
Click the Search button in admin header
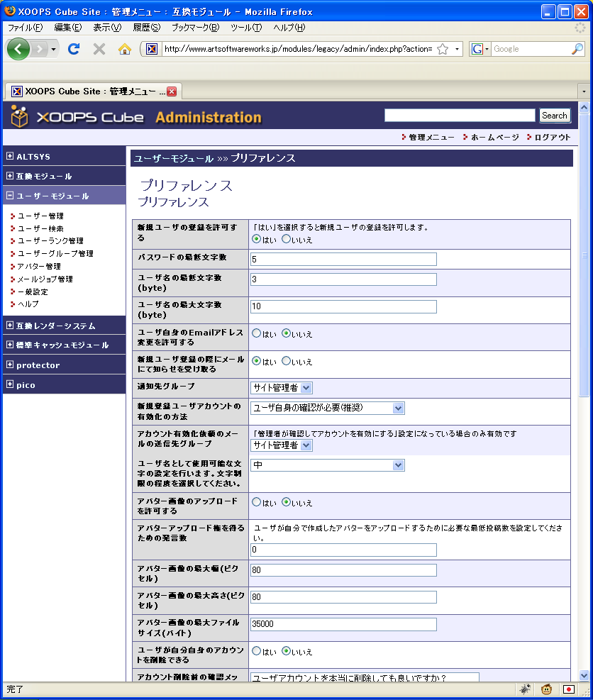click(x=554, y=115)
